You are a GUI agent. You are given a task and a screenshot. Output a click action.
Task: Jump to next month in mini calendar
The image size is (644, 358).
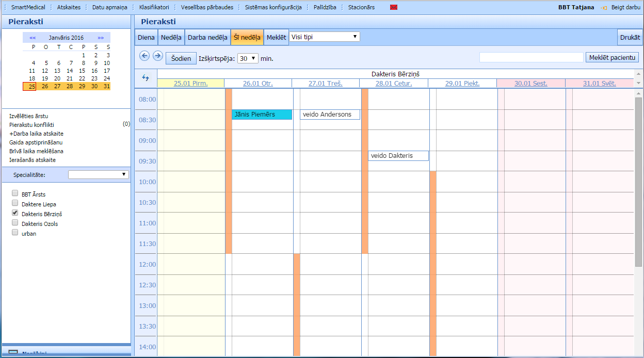(101, 38)
